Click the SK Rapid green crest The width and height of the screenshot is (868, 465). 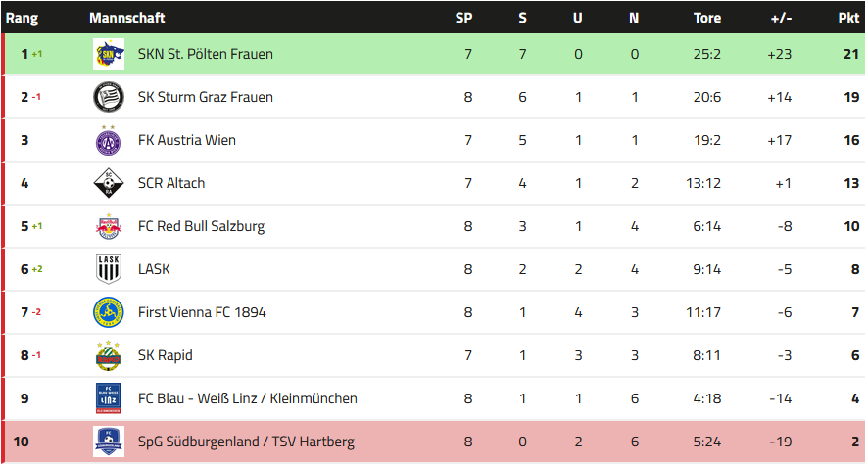coord(109,355)
